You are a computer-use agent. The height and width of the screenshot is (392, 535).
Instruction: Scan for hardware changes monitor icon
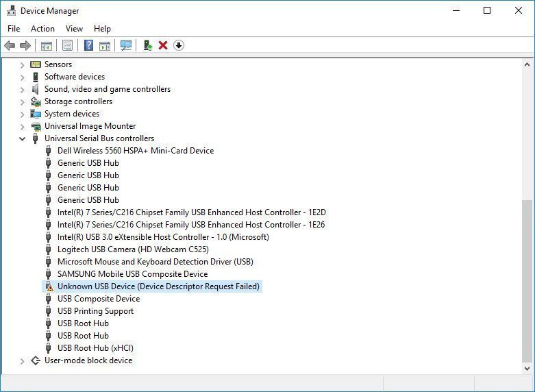tap(126, 45)
